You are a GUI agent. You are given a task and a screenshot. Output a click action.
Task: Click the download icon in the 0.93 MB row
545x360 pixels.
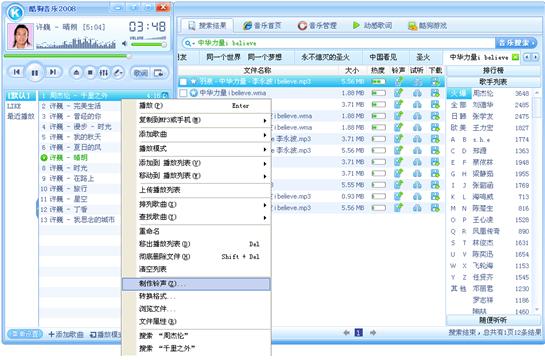435,196
